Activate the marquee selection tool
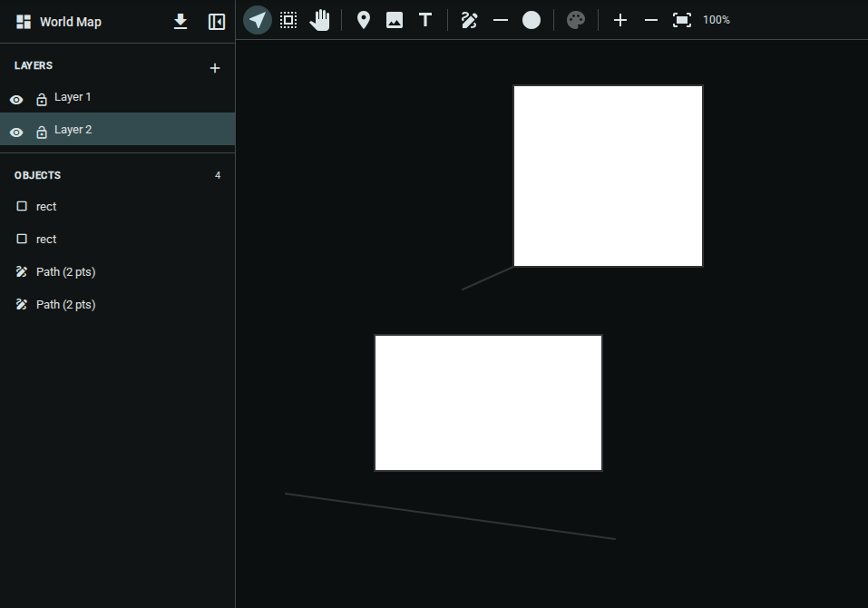Image resolution: width=868 pixels, height=608 pixels. tap(288, 19)
